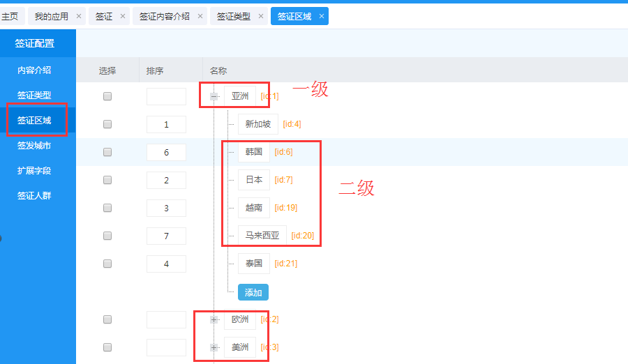
Task: Go to 签发城市 in the sidebar
Action: coord(34,145)
